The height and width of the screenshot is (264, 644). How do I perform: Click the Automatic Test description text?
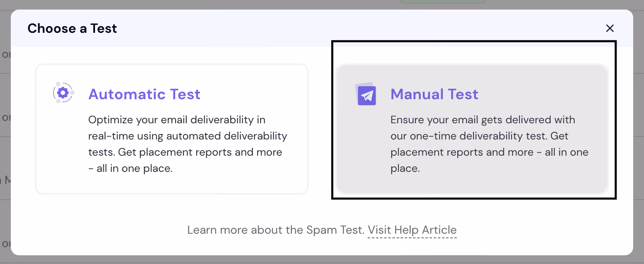coord(188,144)
